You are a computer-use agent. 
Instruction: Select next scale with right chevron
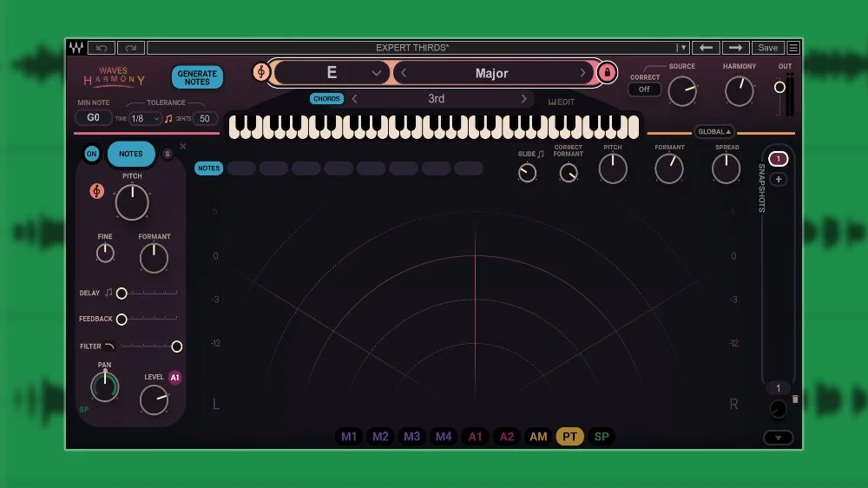pyautogui.click(x=582, y=73)
